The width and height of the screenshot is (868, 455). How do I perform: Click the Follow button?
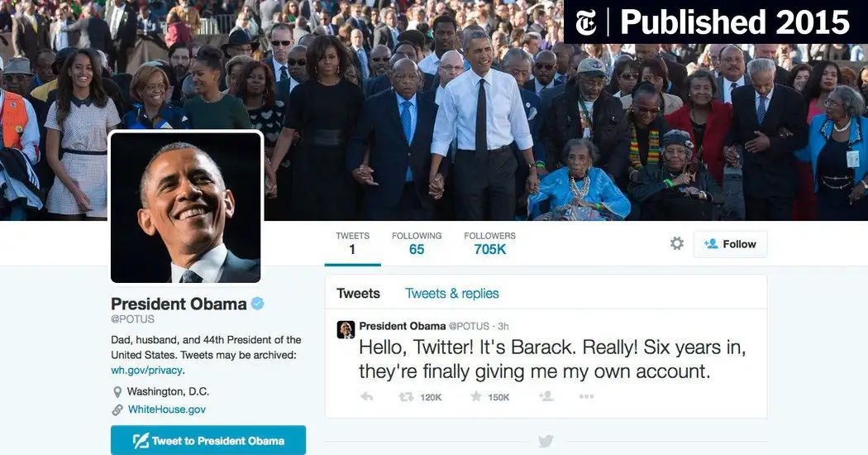[730, 244]
